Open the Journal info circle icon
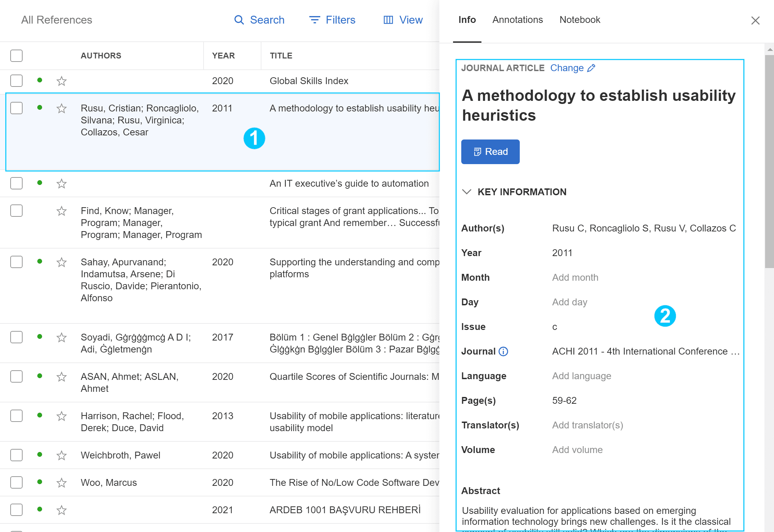 click(503, 351)
